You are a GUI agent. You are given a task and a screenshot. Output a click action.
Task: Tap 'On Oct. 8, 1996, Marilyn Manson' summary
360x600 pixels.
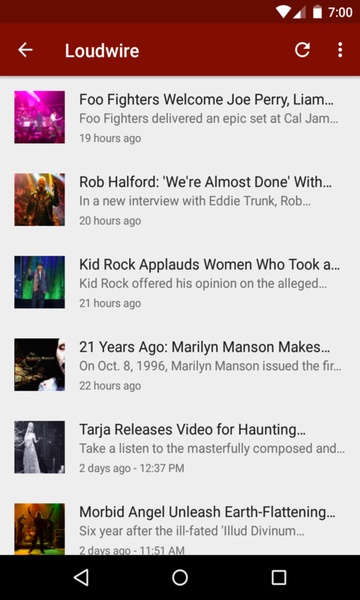(210, 366)
